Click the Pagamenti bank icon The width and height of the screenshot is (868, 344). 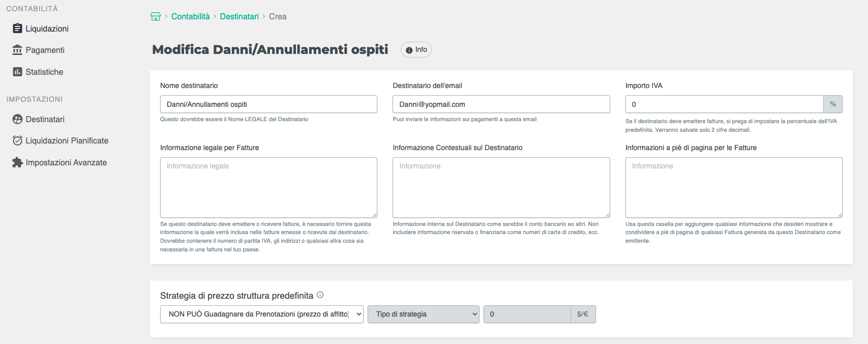tap(17, 50)
